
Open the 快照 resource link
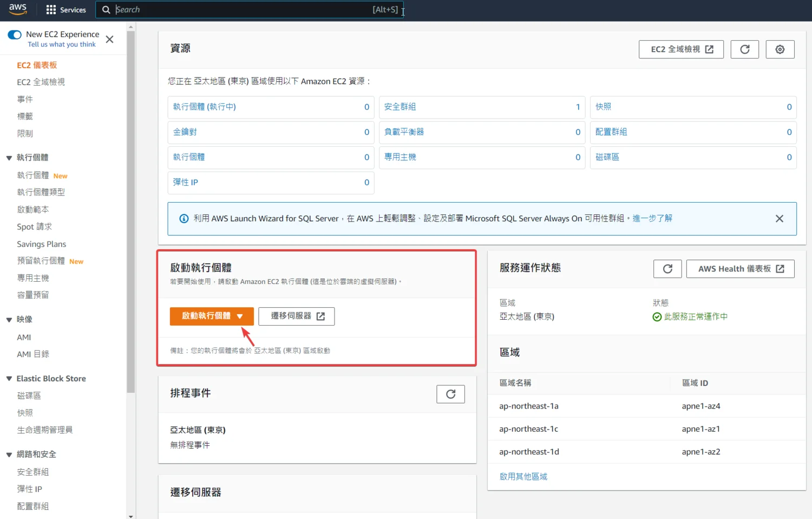tap(603, 107)
